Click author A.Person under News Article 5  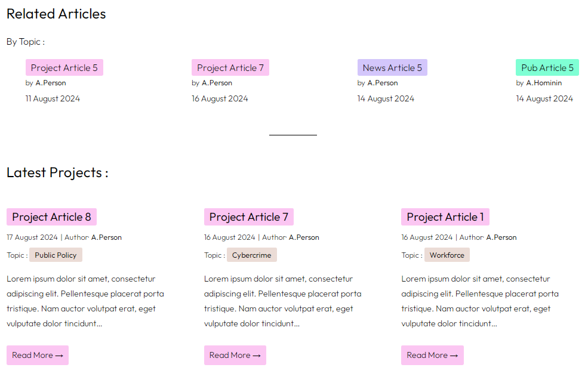pyautogui.click(x=383, y=83)
